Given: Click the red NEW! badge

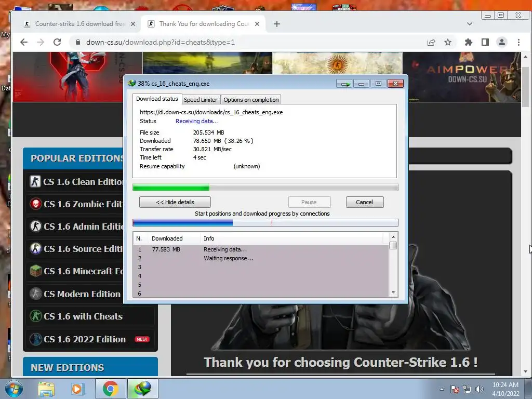Looking at the screenshot, I should pyautogui.click(x=142, y=339).
